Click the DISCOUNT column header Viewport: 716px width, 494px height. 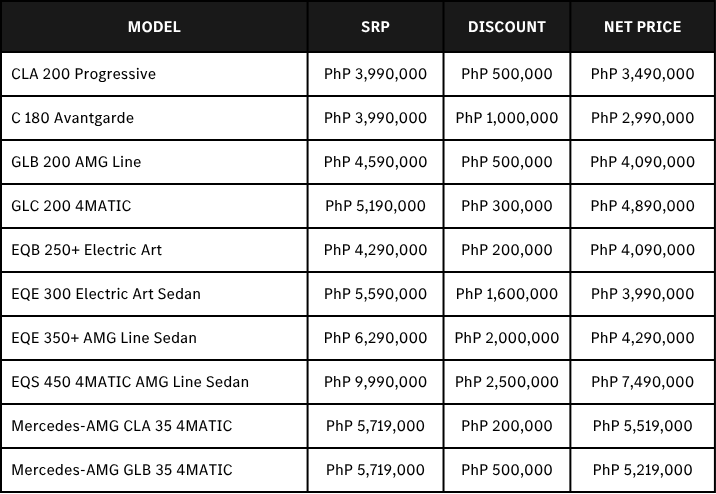click(507, 26)
